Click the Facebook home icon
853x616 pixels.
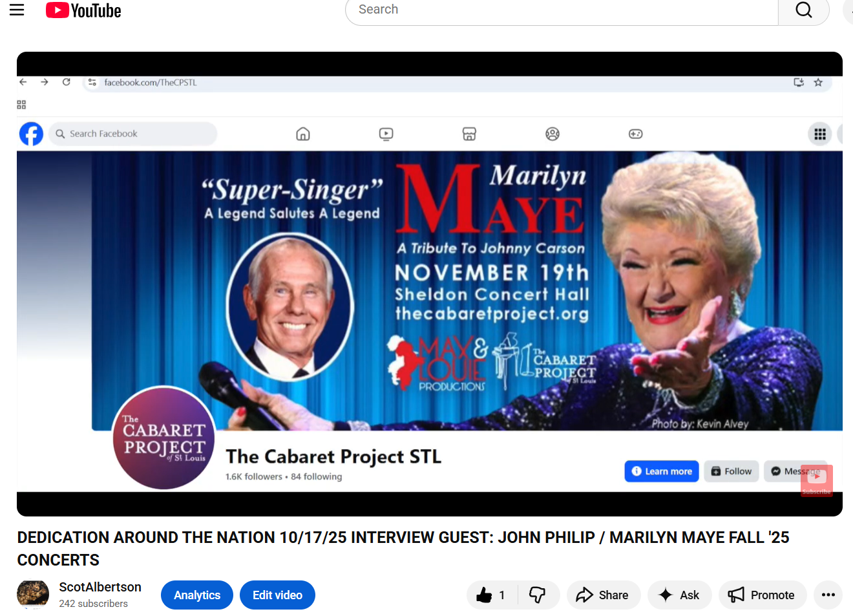pos(303,134)
